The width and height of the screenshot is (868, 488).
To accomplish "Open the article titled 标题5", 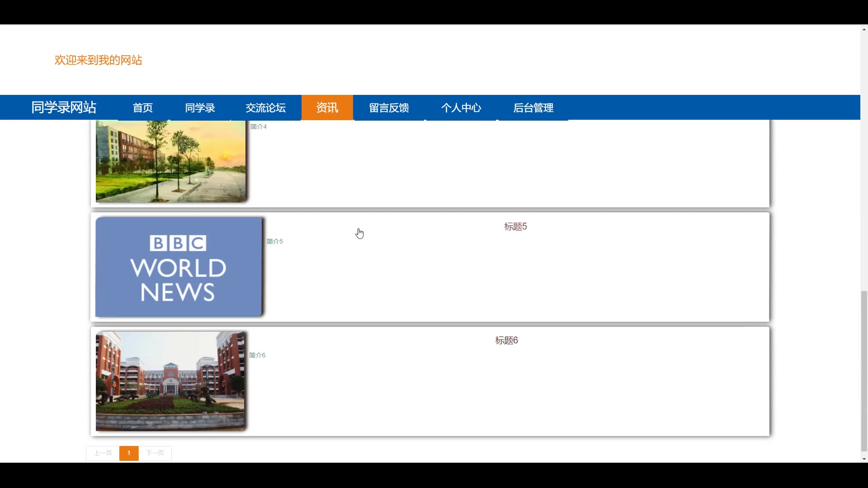I will 515,226.
